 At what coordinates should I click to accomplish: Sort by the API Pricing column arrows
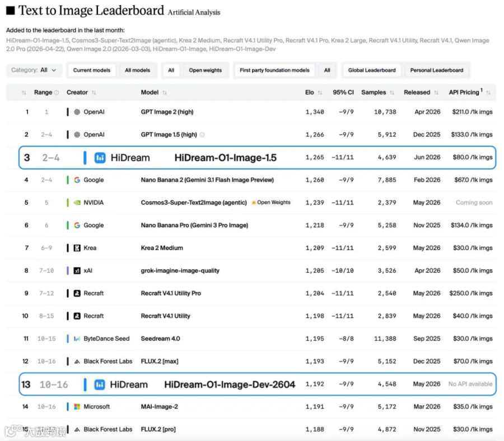[488, 92]
